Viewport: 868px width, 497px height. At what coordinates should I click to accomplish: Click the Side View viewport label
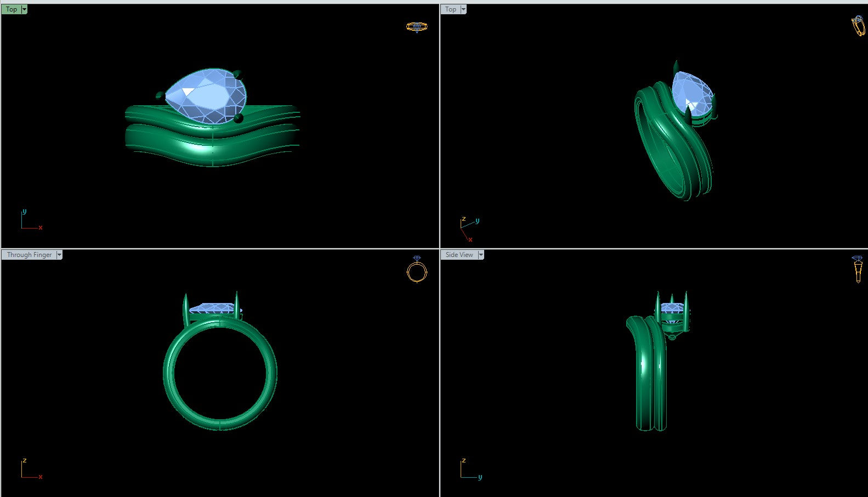click(459, 255)
